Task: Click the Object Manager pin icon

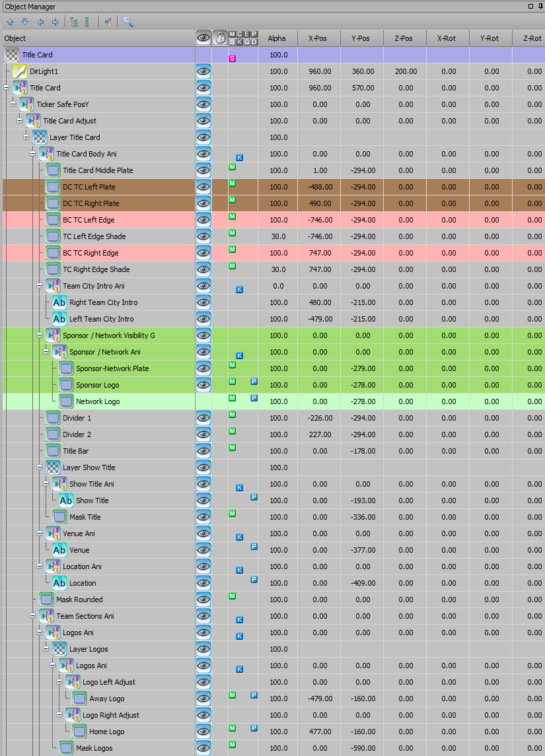Action: coord(540,6)
